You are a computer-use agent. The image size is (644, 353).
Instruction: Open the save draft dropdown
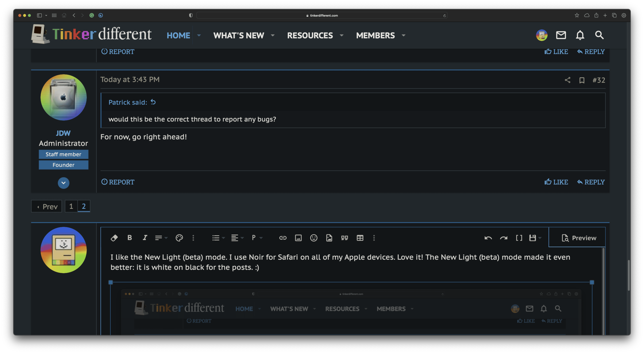point(535,238)
